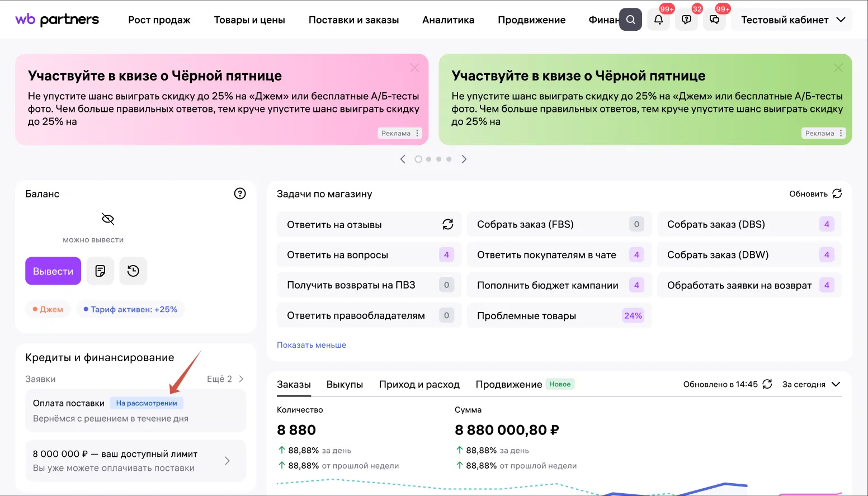Open Оплата поставки application card
The width and height of the screenshot is (868, 496).
point(135,410)
